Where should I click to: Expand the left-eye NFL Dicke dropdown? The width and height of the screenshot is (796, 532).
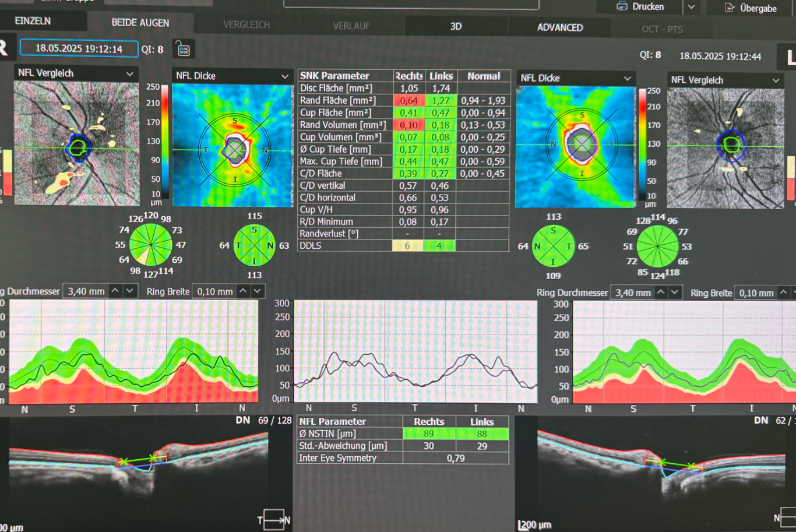click(x=627, y=78)
